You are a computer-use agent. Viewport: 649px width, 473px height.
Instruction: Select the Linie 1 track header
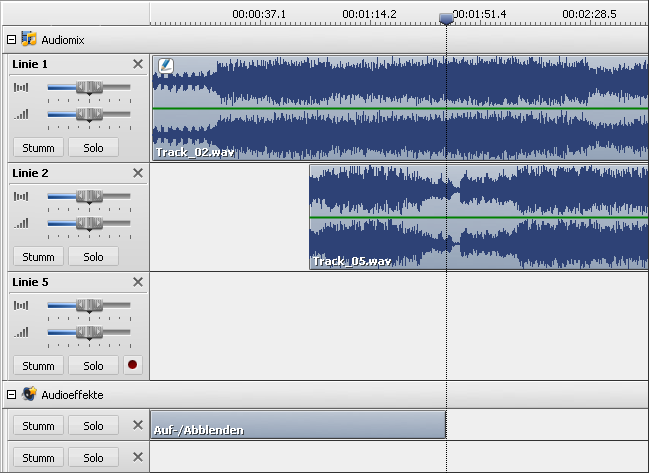tap(30, 64)
